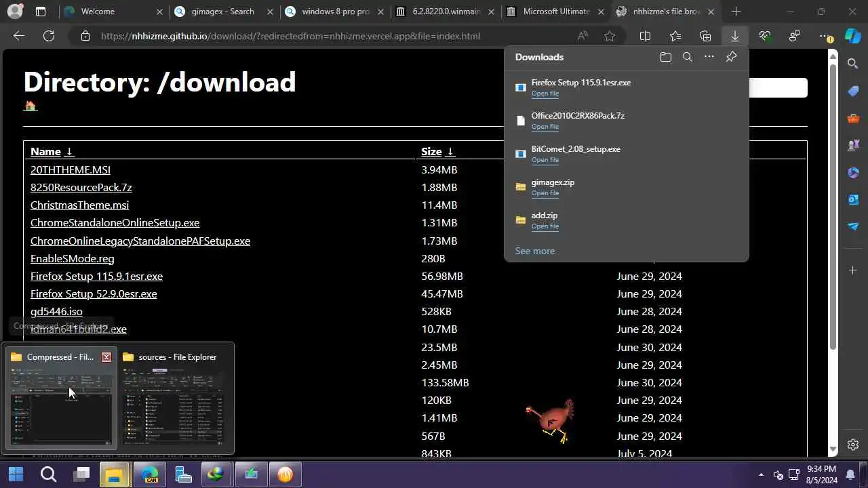Open file link for BitComet_2.08_setup.exe
Screen dimensions: 868x488
(x=545, y=160)
